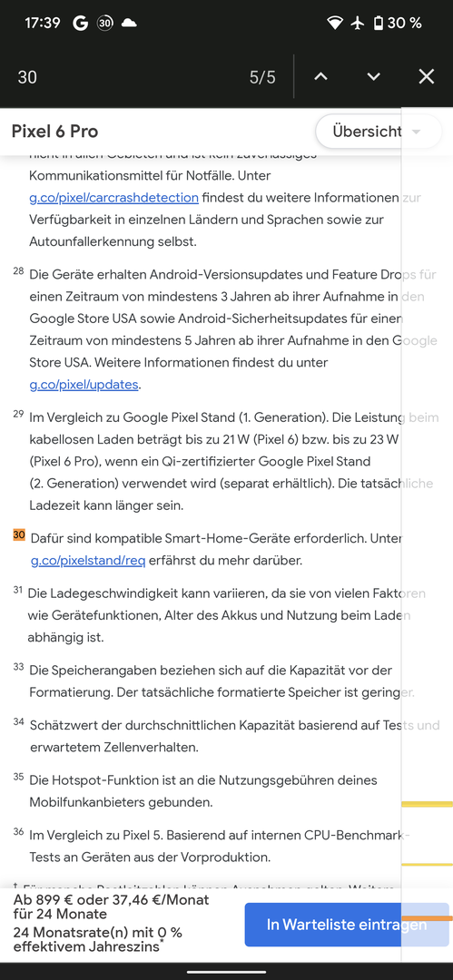The height and width of the screenshot is (980, 453).
Task: Open g.co/pixelstand/req link
Action: click(x=88, y=561)
